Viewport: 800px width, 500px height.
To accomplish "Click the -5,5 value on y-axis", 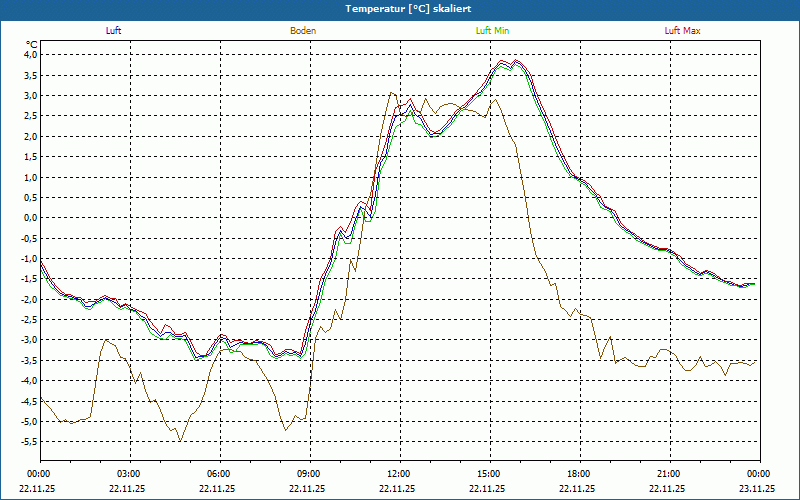I will (x=27, y=441).
